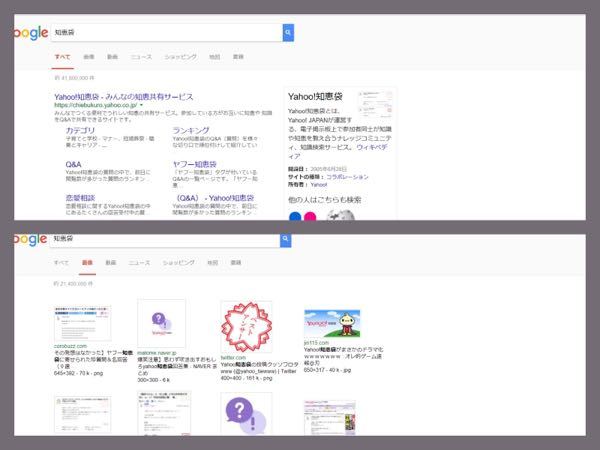Switch to すべて tab in bottom window
The width and height of the screenshot is (600, 450).
[x=61, y=263]
